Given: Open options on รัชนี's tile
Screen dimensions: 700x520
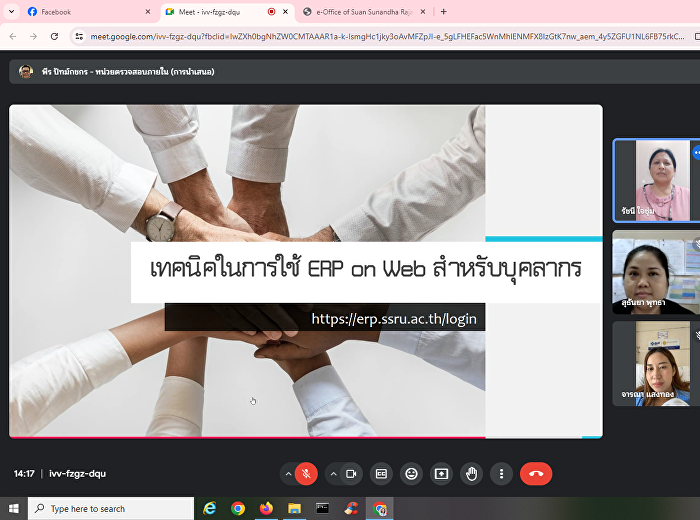Looking at the screenshot, I should click(x=696, y=153).
